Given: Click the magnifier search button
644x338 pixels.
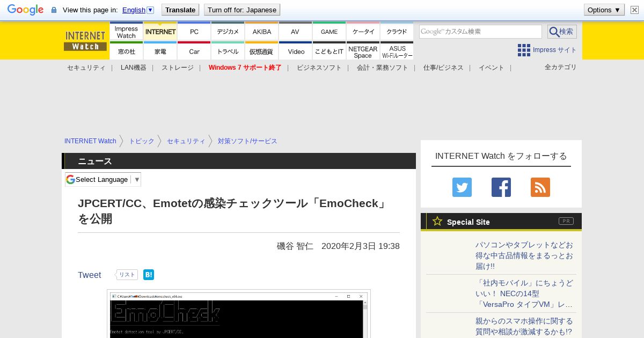Looking at the screenshot, I should point(562,32).
